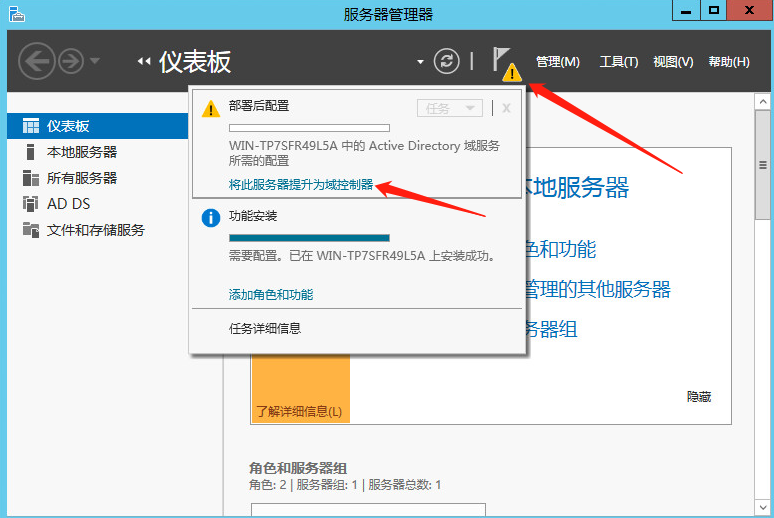Click the 本地服务器 server icon
Viewport: 774px width, 518px height.
pos(31,152)
